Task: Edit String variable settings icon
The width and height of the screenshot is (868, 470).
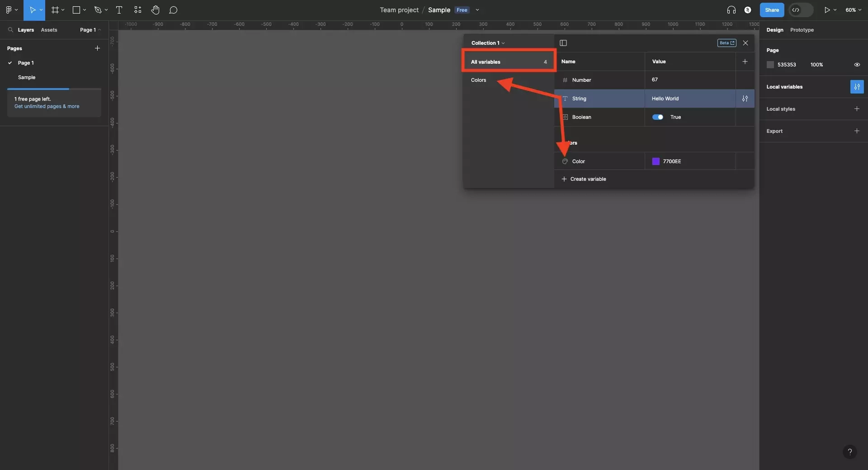Action: (745, 99)
